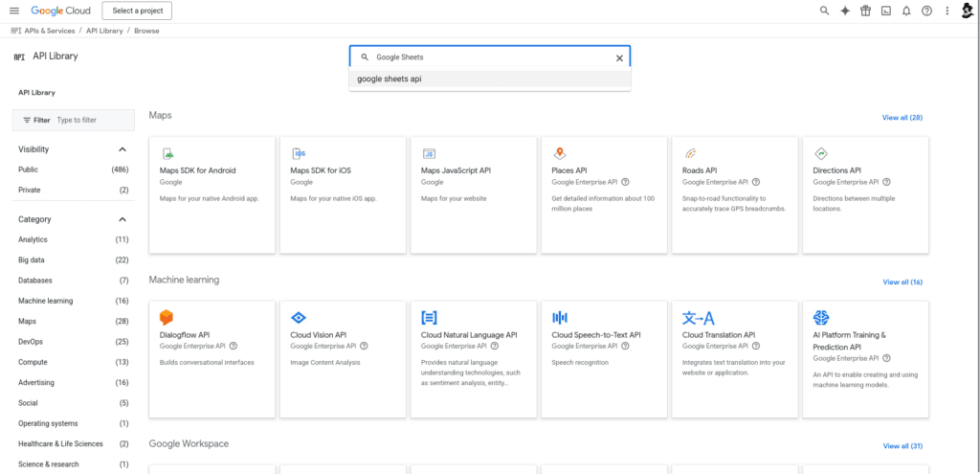This screenshot has height=474, width=980.
Task: Open the Directions API card title
Action: tap(836, 170)
